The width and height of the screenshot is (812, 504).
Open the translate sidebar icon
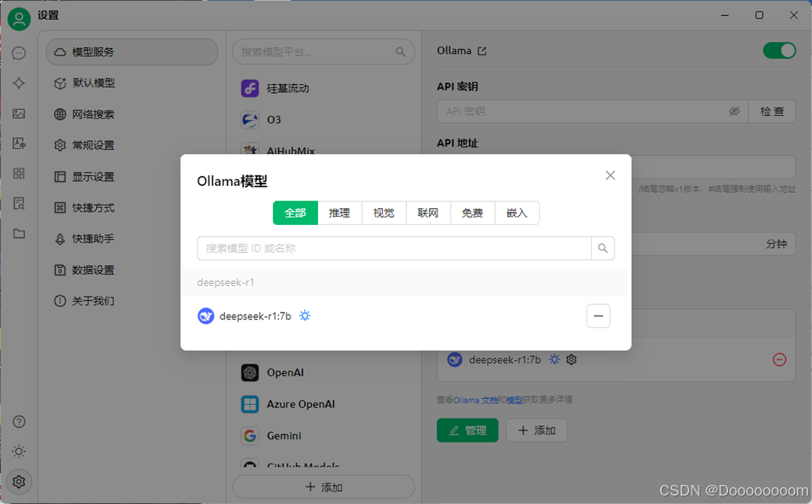tap(18, 143)
